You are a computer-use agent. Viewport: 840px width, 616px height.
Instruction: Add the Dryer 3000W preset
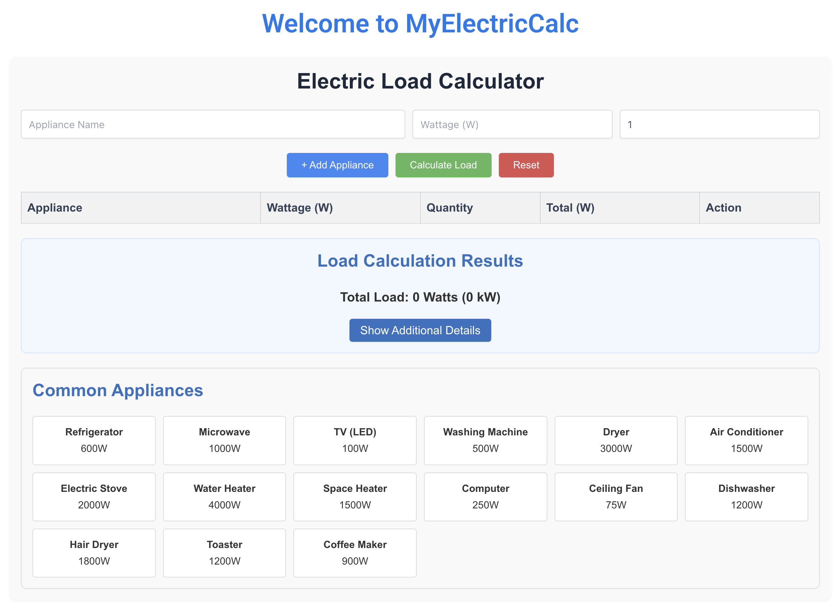click(616, 440)
